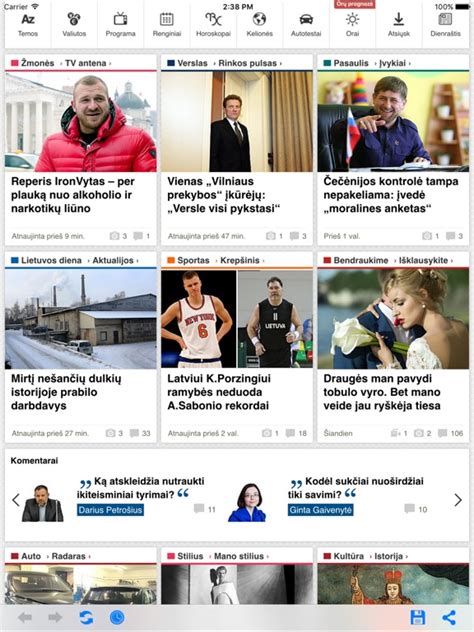474x632 pixels.
Task: Open the Temos topics menu
Action: click(x=28, y=25)
